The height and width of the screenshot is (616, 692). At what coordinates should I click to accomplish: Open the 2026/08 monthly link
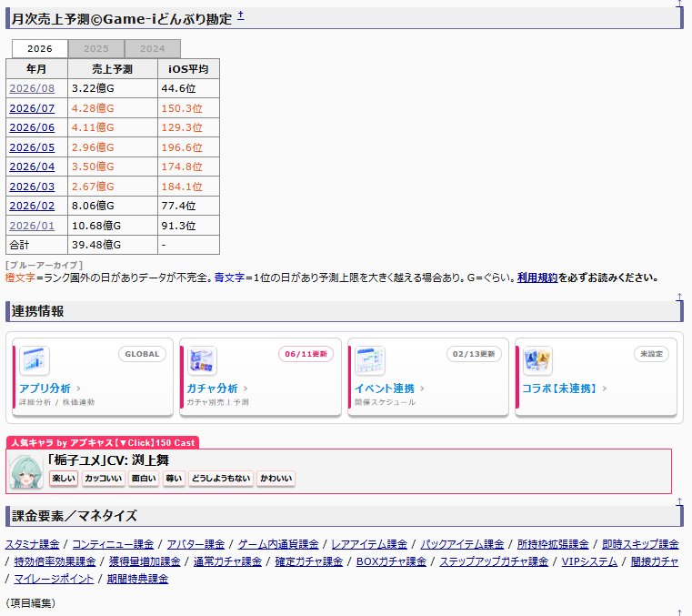pos(32,88)
